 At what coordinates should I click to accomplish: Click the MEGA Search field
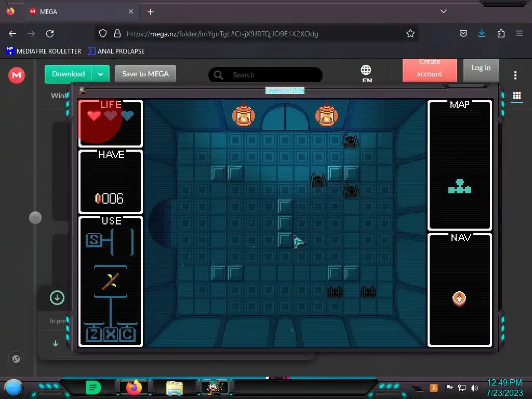[265, 75]
